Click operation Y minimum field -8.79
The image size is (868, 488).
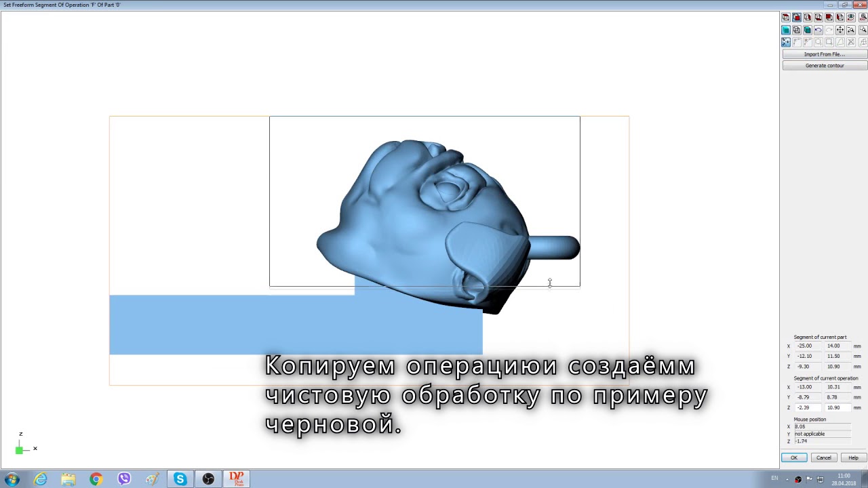808,397
